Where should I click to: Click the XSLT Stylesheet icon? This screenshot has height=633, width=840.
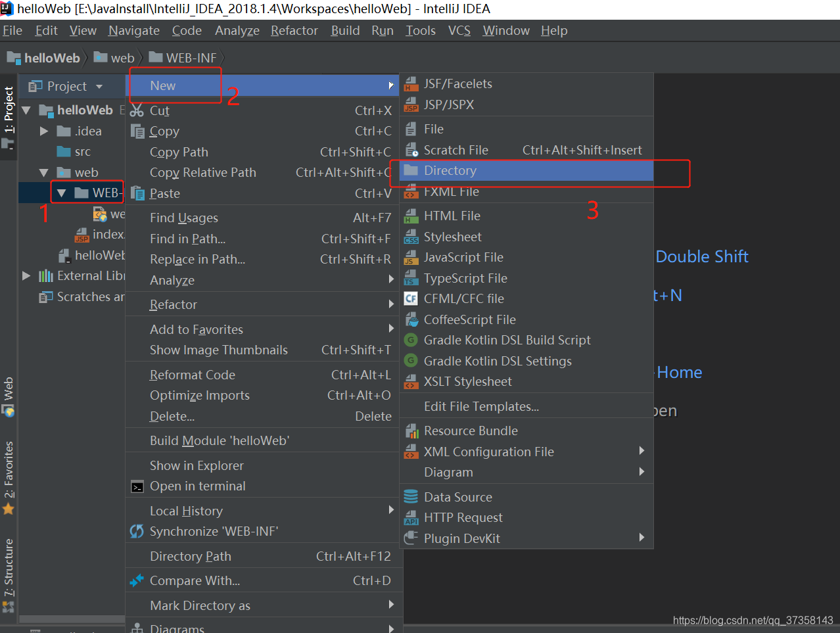click(411, 382)
